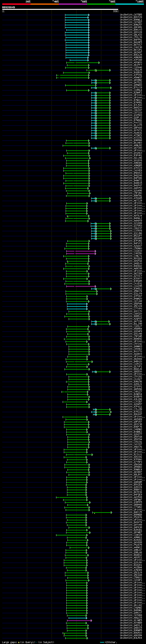Open hit UniRef100_B9HWL1
The height and width of the screenshot is (644, 146).
tap(131, 20)
